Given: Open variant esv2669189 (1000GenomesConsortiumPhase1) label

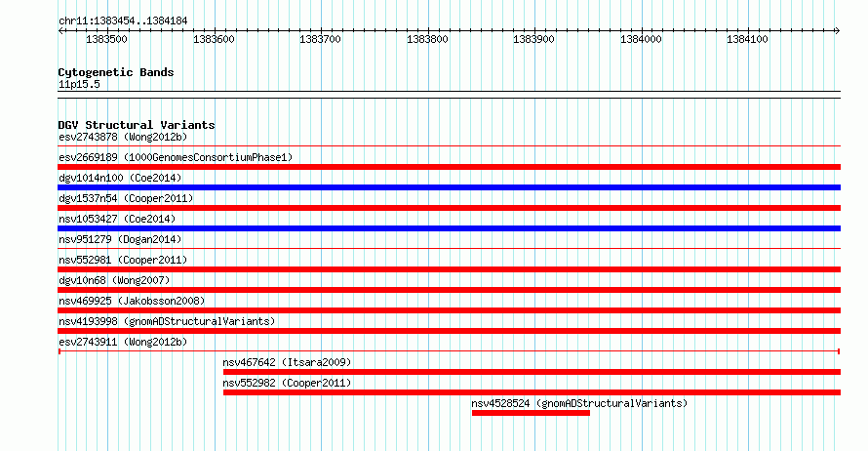Looking at the screenshot, I should [x=176, y=157].
